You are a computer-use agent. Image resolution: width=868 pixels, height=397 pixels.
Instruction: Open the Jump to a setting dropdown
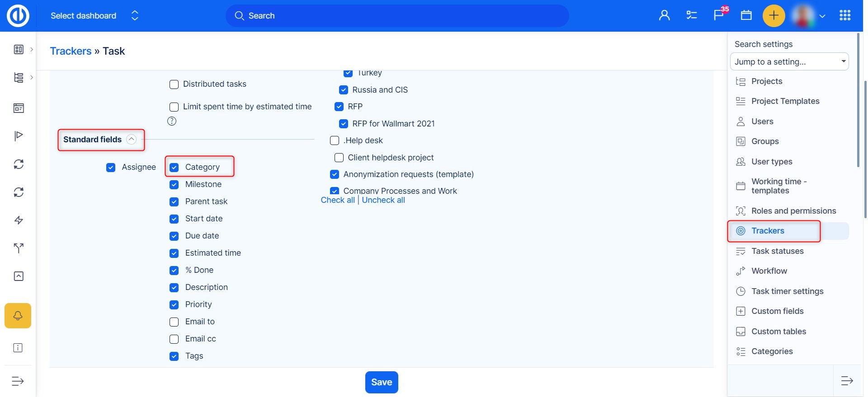789,62
